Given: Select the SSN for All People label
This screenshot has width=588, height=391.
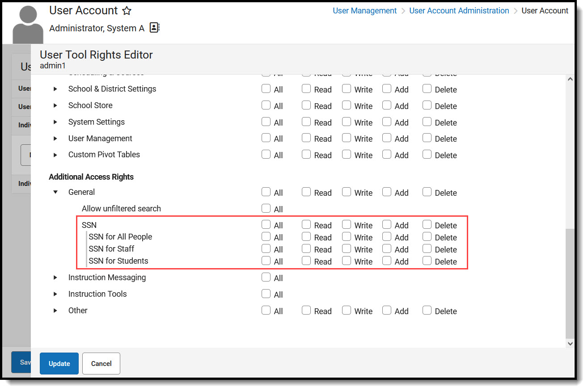Looking at the screenshot, I should point(120,237).
